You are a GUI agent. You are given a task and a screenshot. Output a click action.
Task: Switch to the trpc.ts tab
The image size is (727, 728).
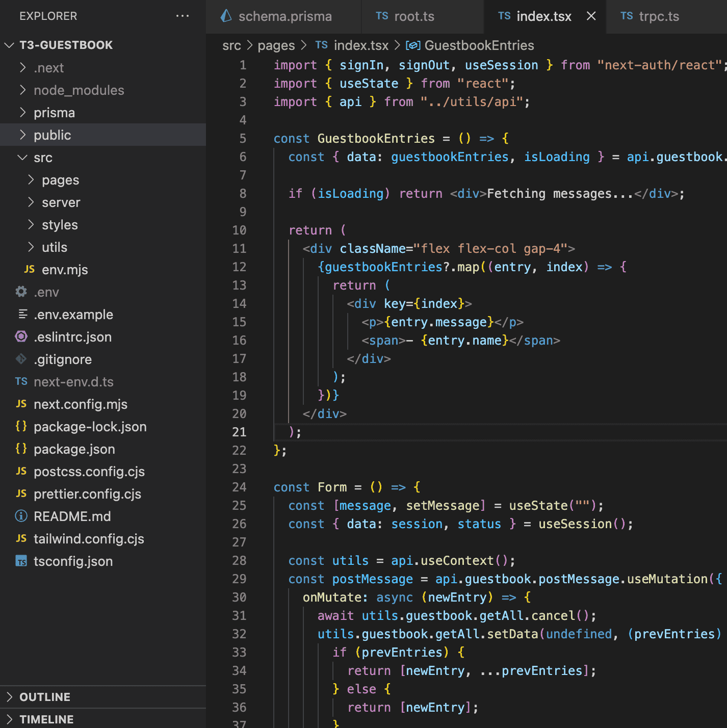pos(659,16)
